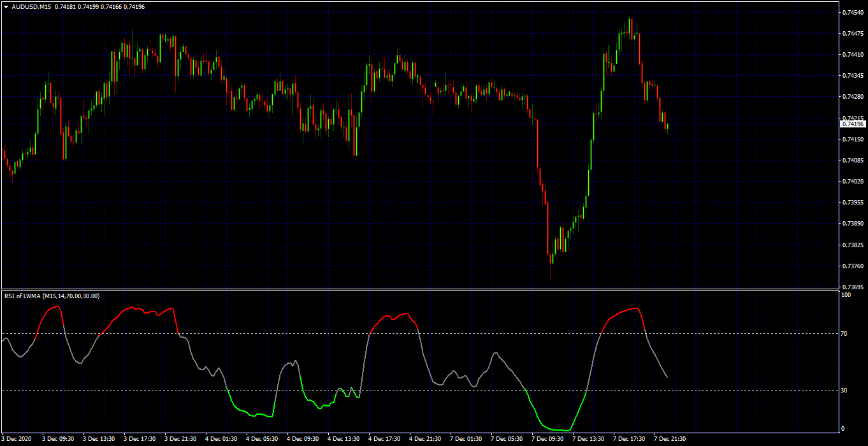This screenshot has width=868, height=446.
Task: Click the 100 label on RSI scale
Action: click(x=846, y=296)
